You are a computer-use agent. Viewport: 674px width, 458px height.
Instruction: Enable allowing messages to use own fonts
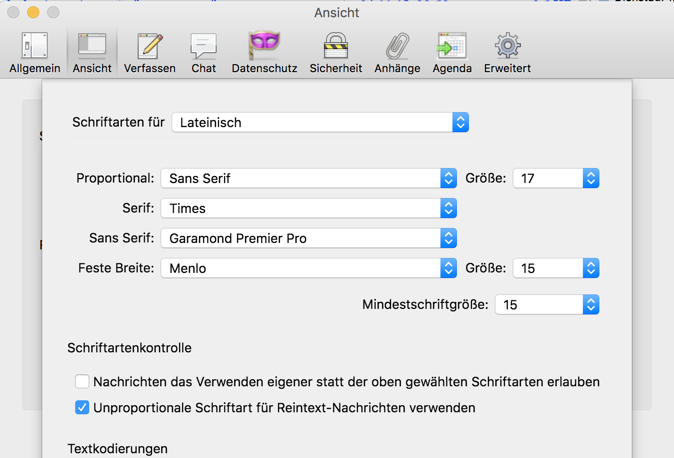(82, 381)
